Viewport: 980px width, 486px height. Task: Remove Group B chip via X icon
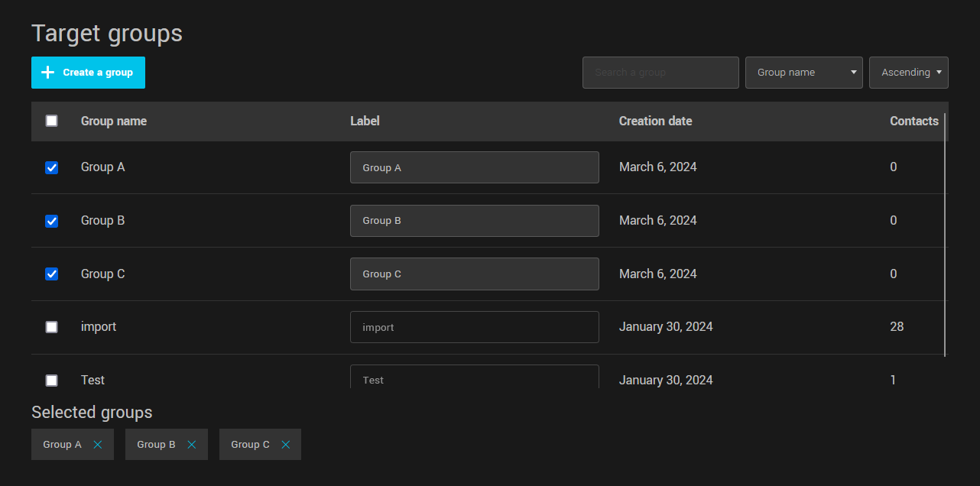tap(192, 445)
